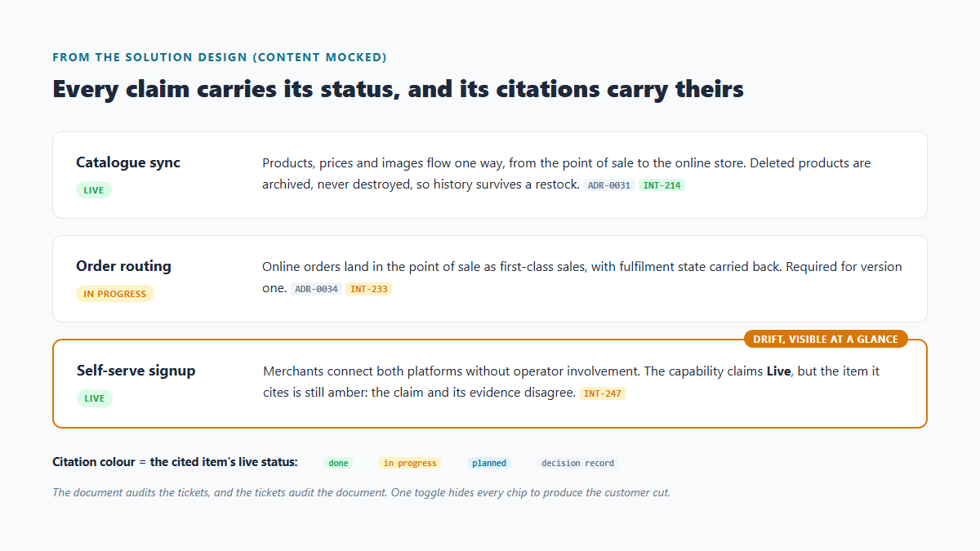Click the bold 'Live' word in signup description

[x=778, y=371]
